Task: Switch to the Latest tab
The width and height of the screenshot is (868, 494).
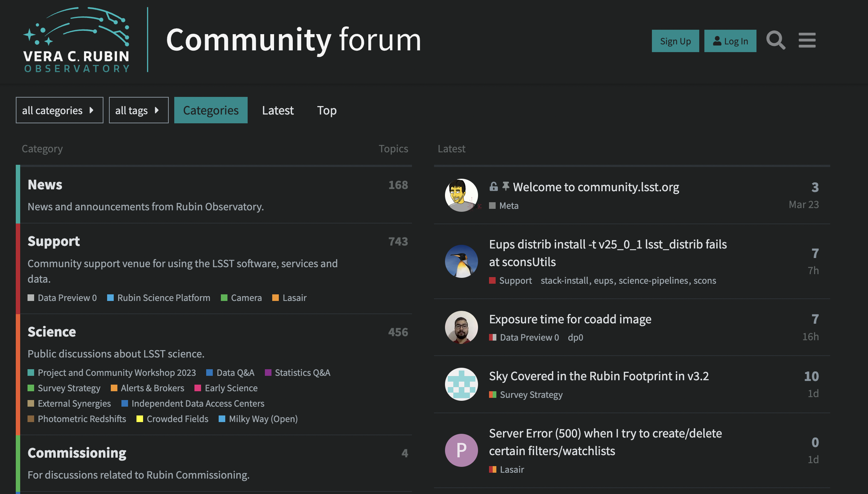Action: 278,110
